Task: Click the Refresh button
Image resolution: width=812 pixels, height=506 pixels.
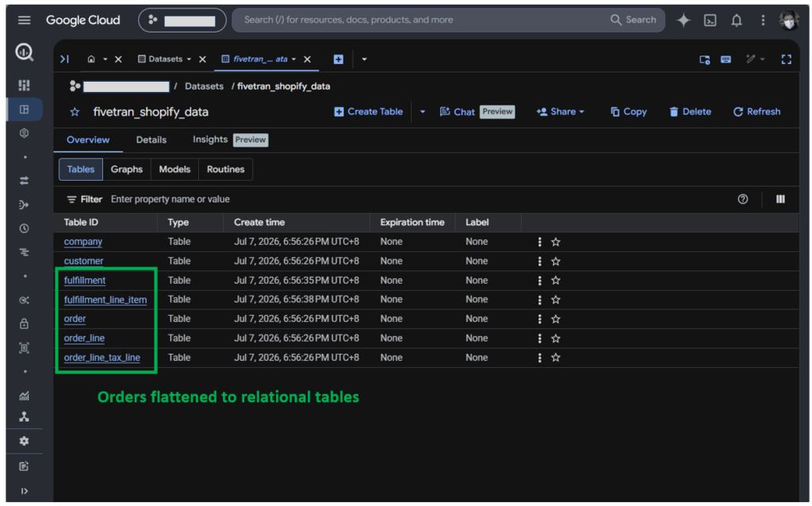Action: [x=756, y=112]
